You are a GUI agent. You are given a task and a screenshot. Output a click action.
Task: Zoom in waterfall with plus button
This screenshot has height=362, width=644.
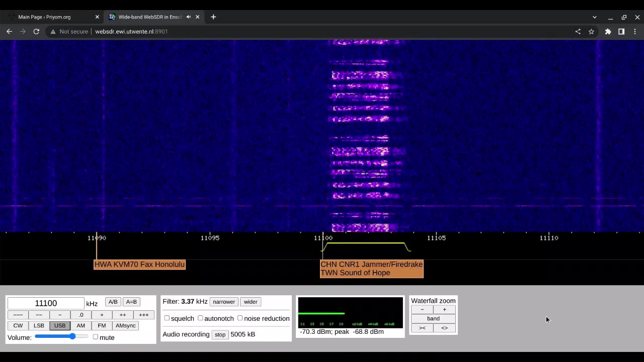click(x=444, y=310)
